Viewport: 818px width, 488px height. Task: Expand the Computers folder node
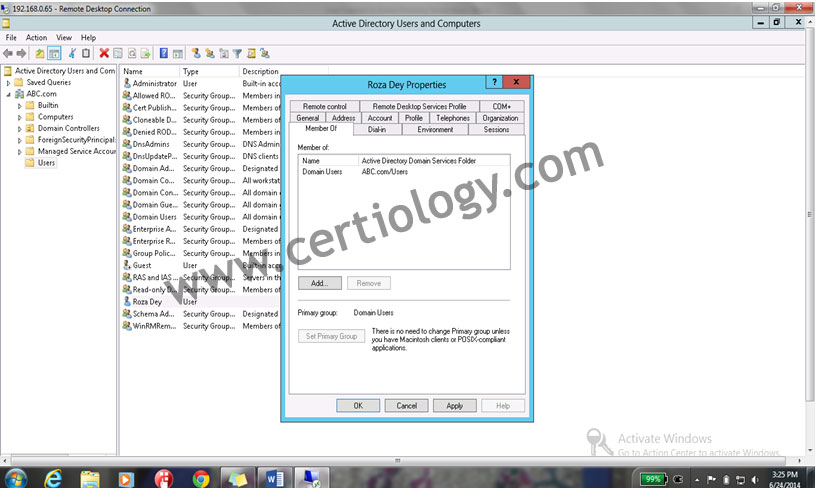click(x=20, y=117)
